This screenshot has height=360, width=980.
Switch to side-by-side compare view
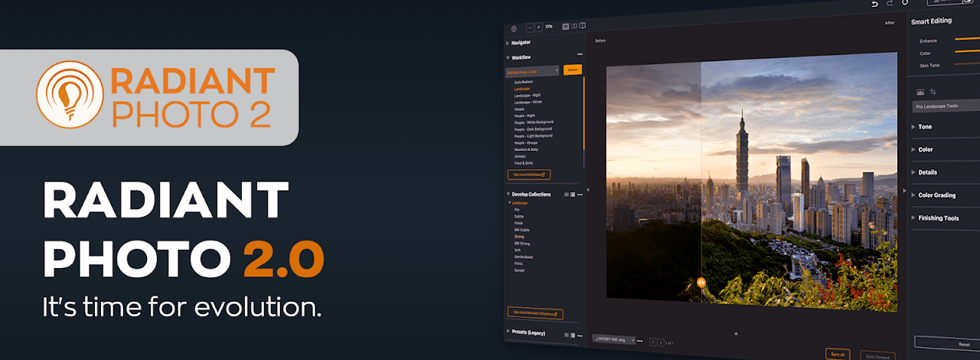point(574,26)
